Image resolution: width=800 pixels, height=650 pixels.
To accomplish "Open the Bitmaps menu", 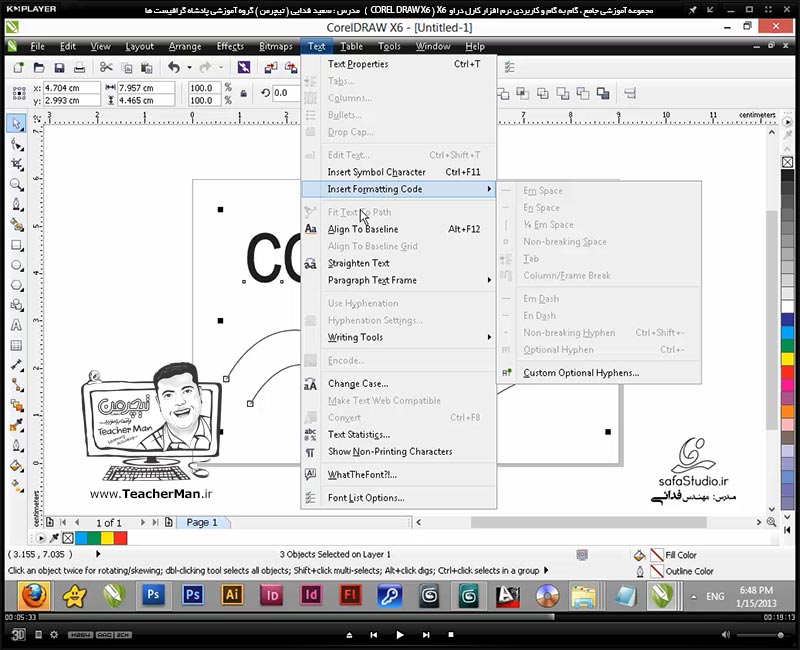I will [276, 46].
